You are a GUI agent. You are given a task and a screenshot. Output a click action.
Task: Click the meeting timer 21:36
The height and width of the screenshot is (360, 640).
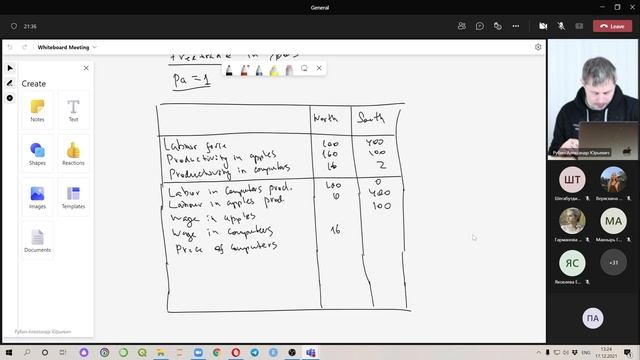pyautogui.click(x=30, y=26)
